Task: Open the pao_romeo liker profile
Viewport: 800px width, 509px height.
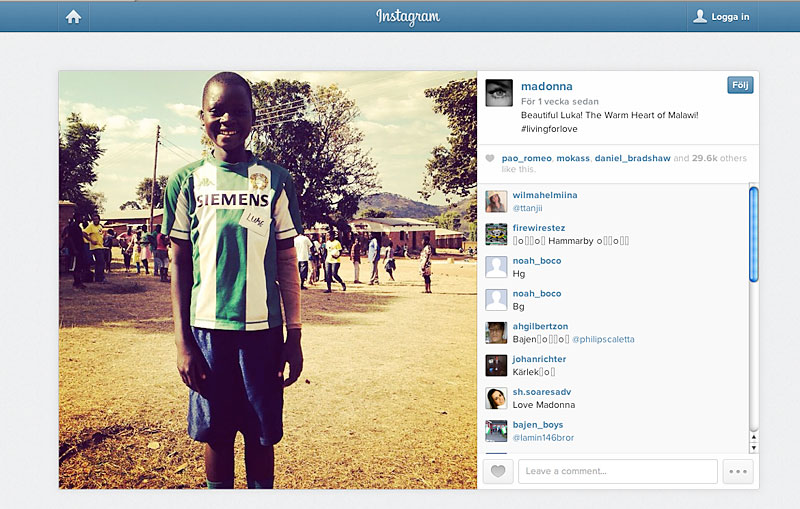Action: (527, 158)
